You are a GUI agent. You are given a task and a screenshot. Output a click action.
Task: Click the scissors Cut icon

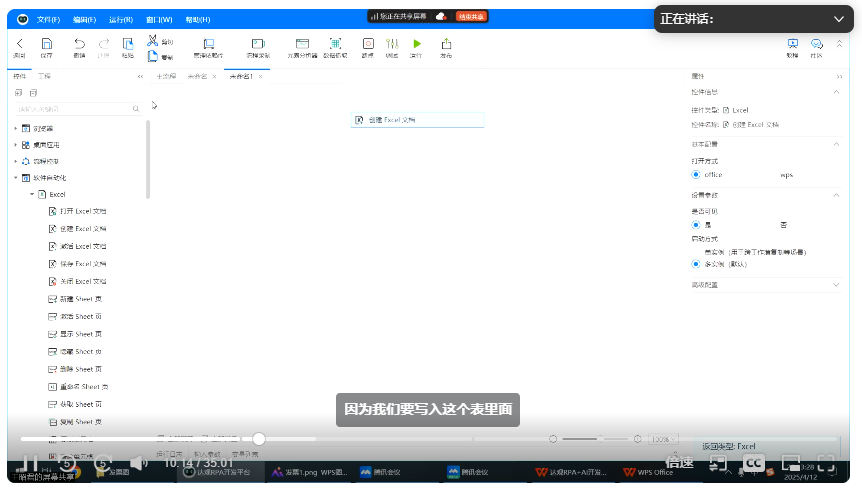153,41
